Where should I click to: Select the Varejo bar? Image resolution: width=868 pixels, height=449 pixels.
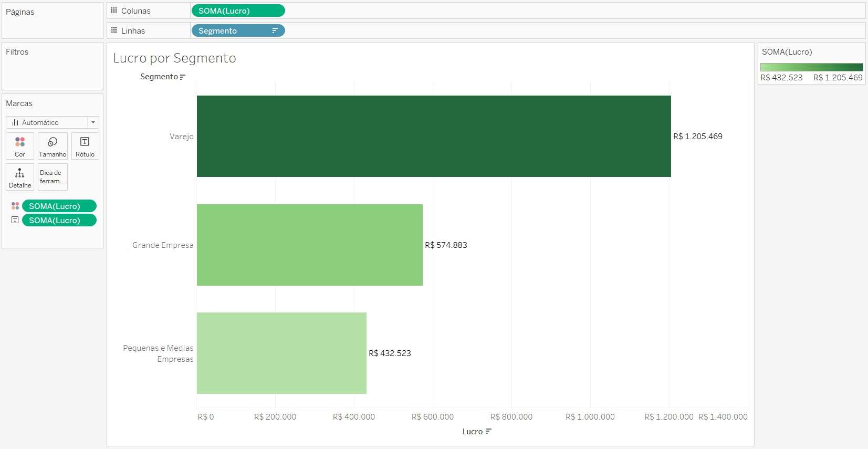pos(434,136)
